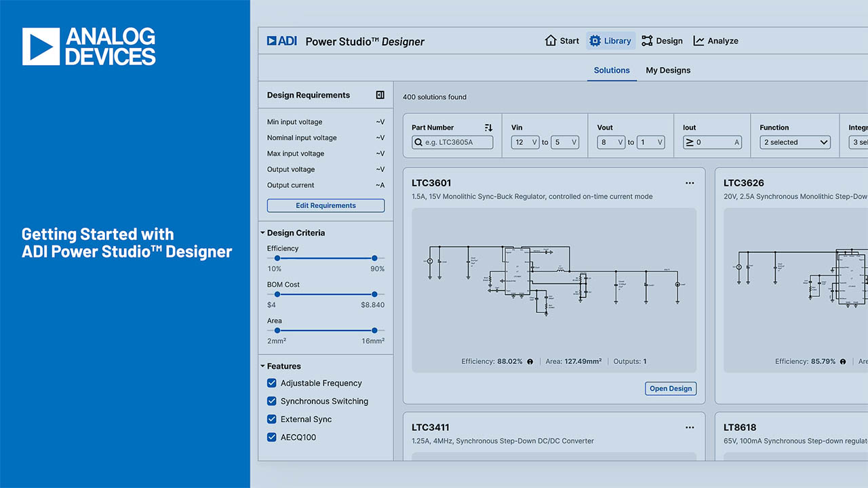
Task: Open the Function dropdown showing 2 selected
Action: point(795,142)
